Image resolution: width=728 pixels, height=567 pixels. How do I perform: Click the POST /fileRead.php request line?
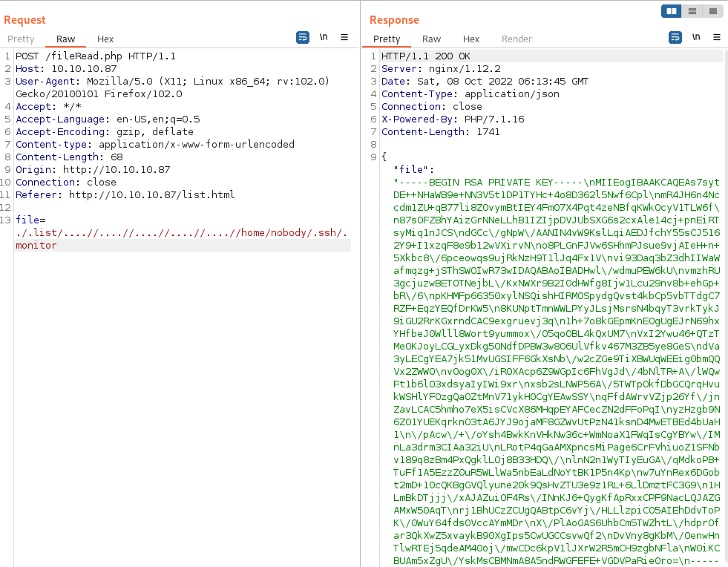[96, 56]
